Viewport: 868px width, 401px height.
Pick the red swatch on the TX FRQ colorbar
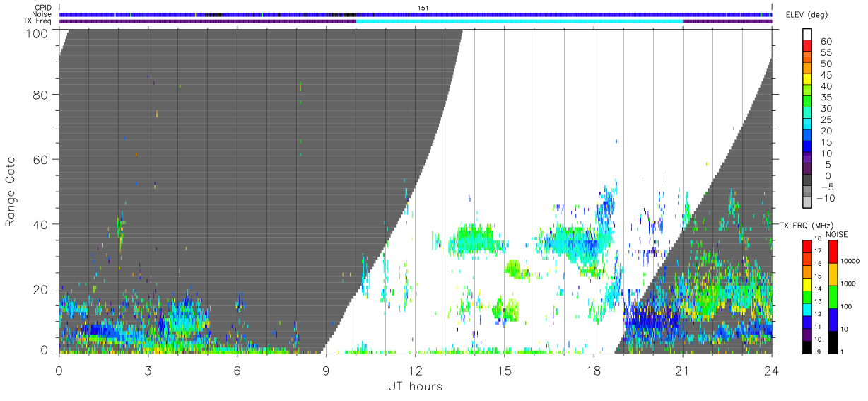pos(808,247)
